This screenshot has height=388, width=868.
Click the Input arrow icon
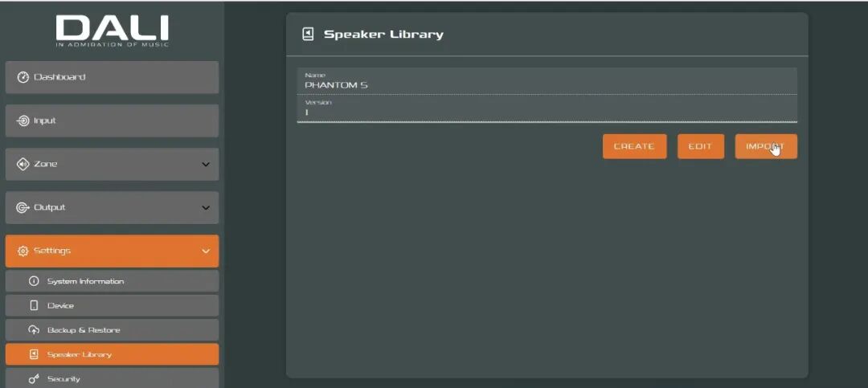(23, 120)
